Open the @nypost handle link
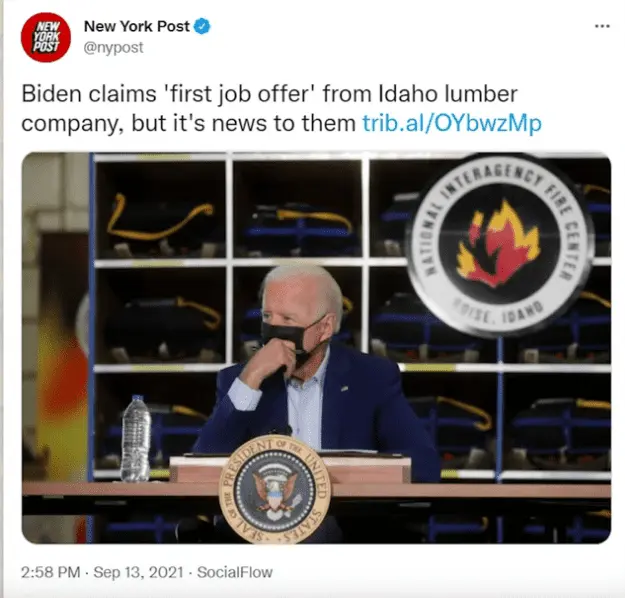 tap(114, 47)
